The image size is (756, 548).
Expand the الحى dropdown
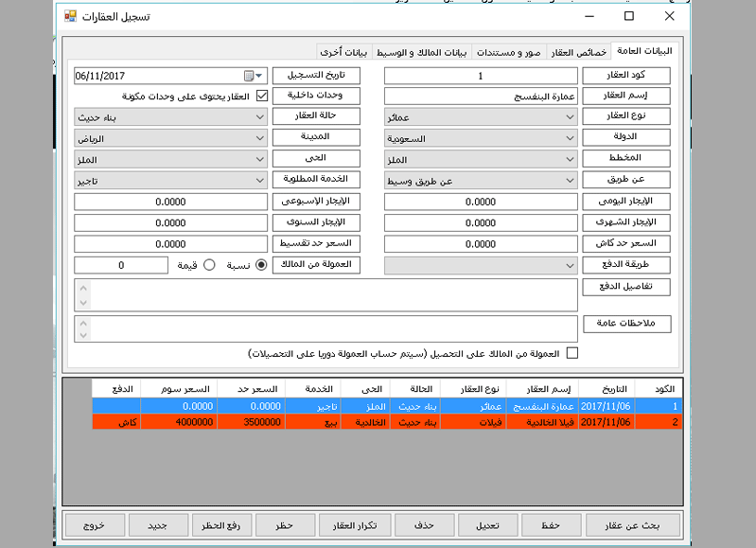[x=170, y=160]
